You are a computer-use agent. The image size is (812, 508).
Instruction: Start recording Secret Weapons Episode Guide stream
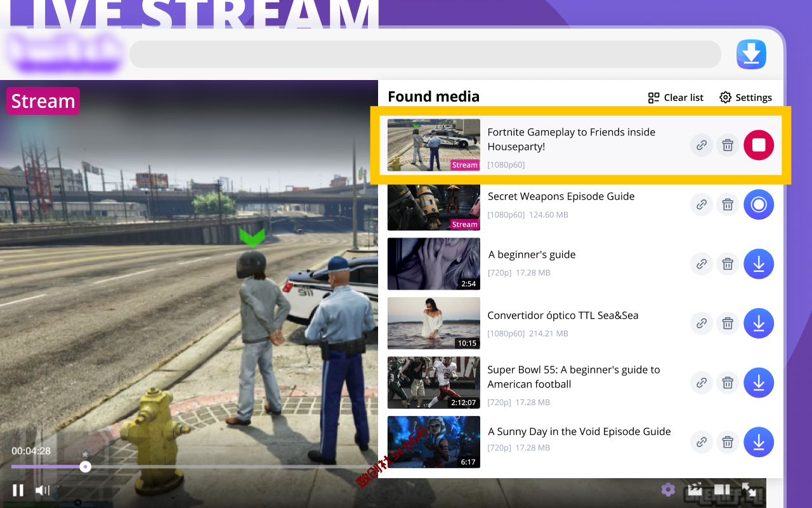[x=759, y=204]
